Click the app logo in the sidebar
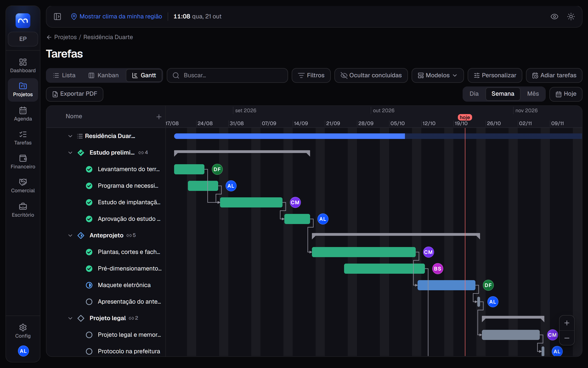Viewport: 588px width, 368px height. (x=23, y=21)
